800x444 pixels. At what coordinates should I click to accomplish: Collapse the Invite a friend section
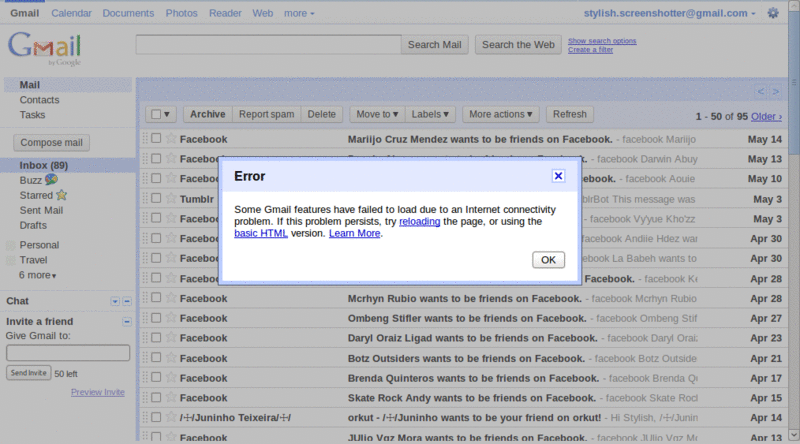pos(127,322)
